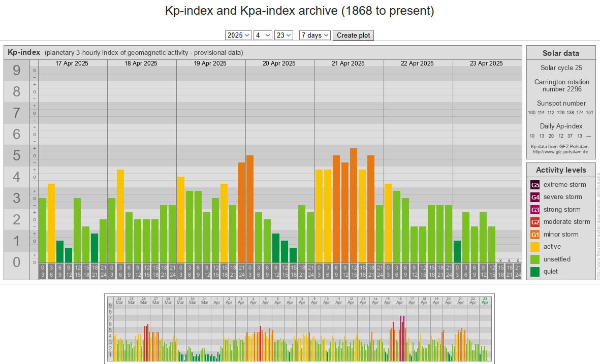600x364 pixels.
Task: Click the 'Sunspot number' label
Action: coord(561,103)
